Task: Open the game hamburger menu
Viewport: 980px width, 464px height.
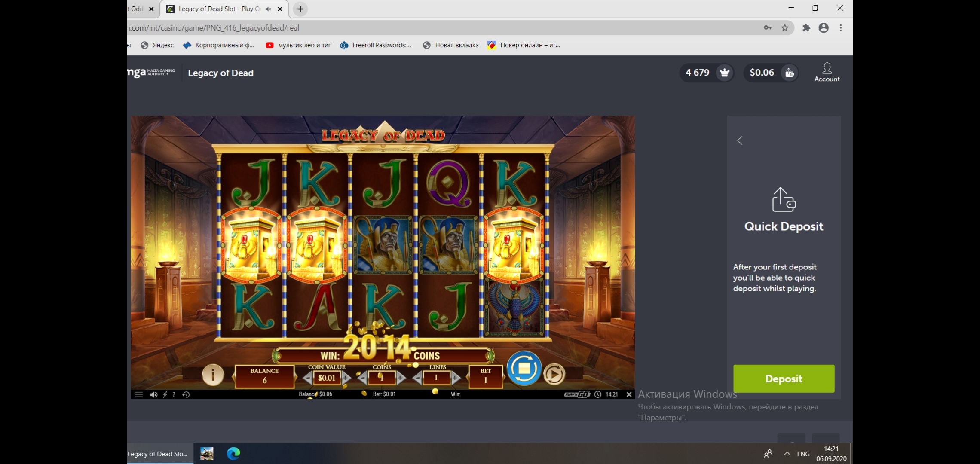Action: coord(138,394)
